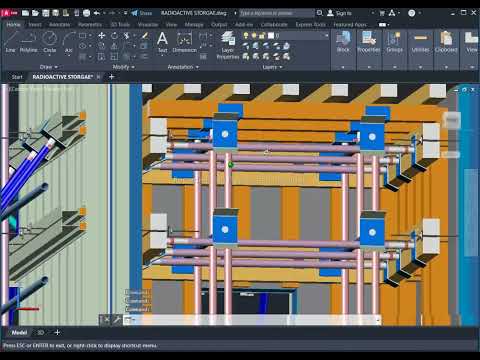Screen dimensions: 480x360
Task: Select the Polyline tool
Action: pyautogui.click(x=28, y=42)
